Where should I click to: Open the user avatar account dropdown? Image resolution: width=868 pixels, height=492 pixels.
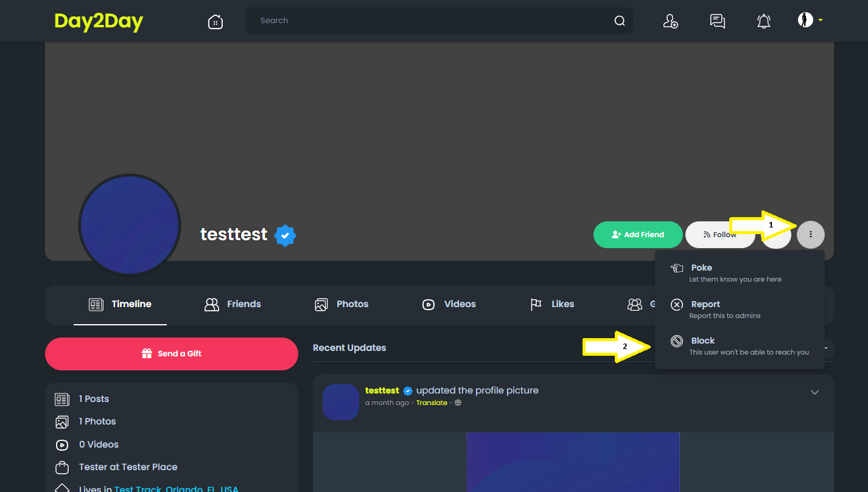click(810, 20)
